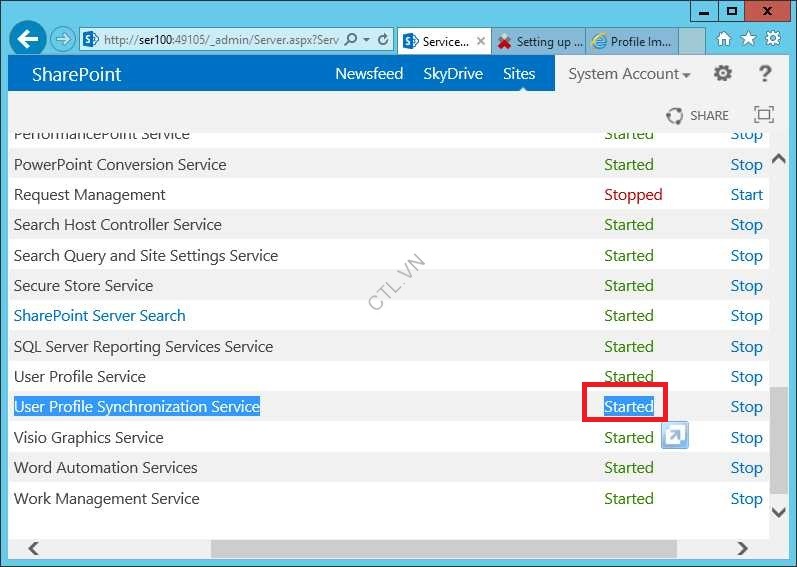Viewport: 797px width, 567px height.
Task: Close the browser window
Action: (768, 11)
